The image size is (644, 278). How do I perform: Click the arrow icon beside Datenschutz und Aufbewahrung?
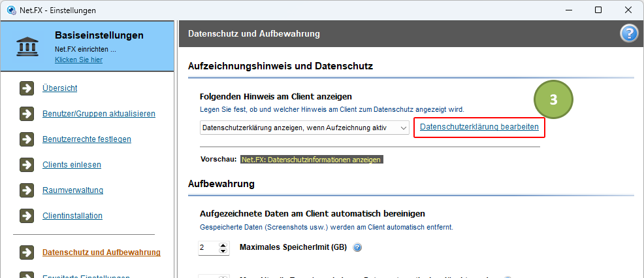click(27, 252)
